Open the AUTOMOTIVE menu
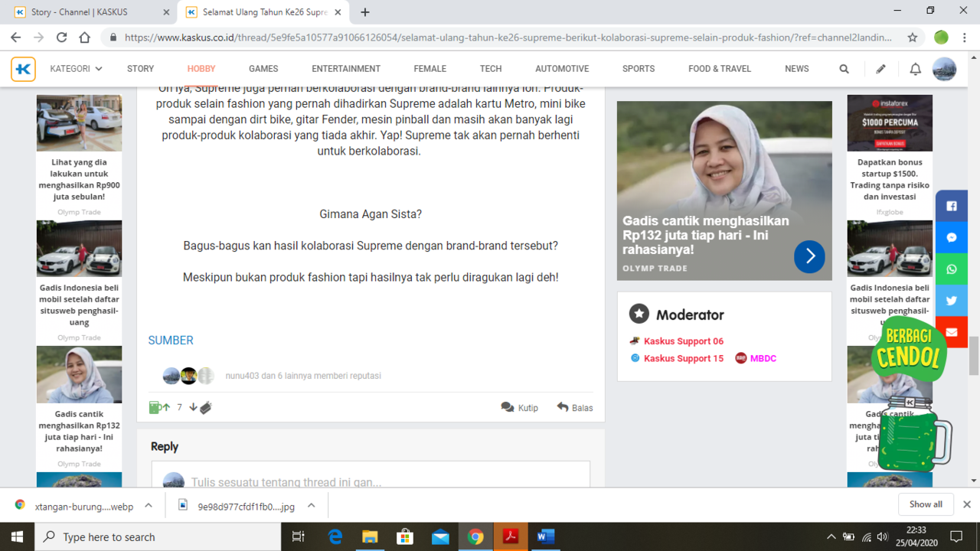The width and height of the screenshot is (980, 551). pos(562,69)
